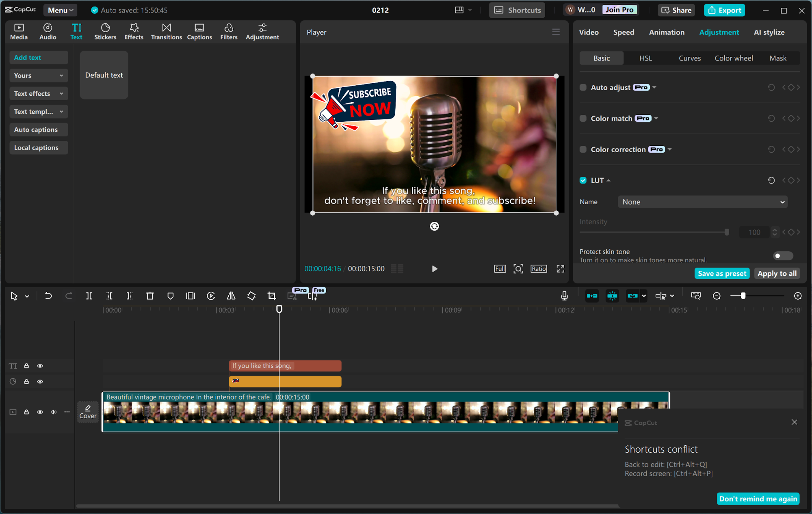Image resolution: width=812 pixels, height=514 pixels.
Task: Switch to the AI stylize tab
Action: [769, 32]
